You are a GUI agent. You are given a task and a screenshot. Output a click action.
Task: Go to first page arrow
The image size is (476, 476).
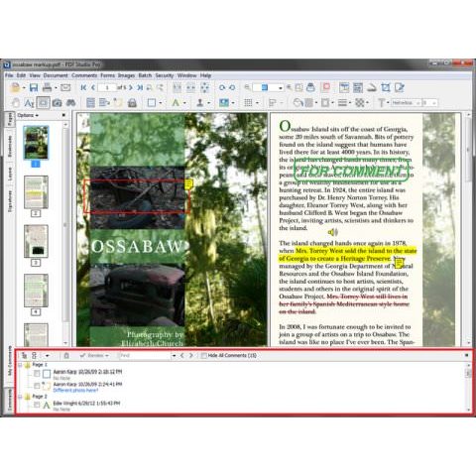click(83, 87)
